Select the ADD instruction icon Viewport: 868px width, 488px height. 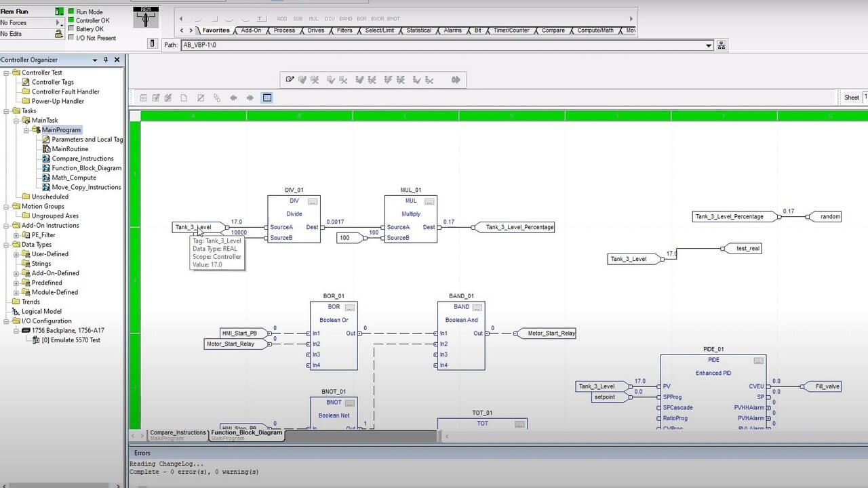[x=282, y=18]
